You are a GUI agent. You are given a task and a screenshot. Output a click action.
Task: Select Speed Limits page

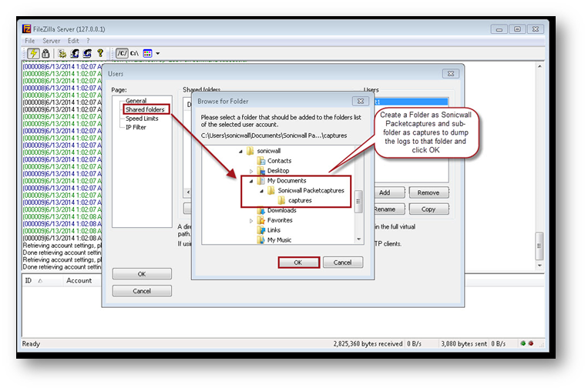(x=142, y=119)
